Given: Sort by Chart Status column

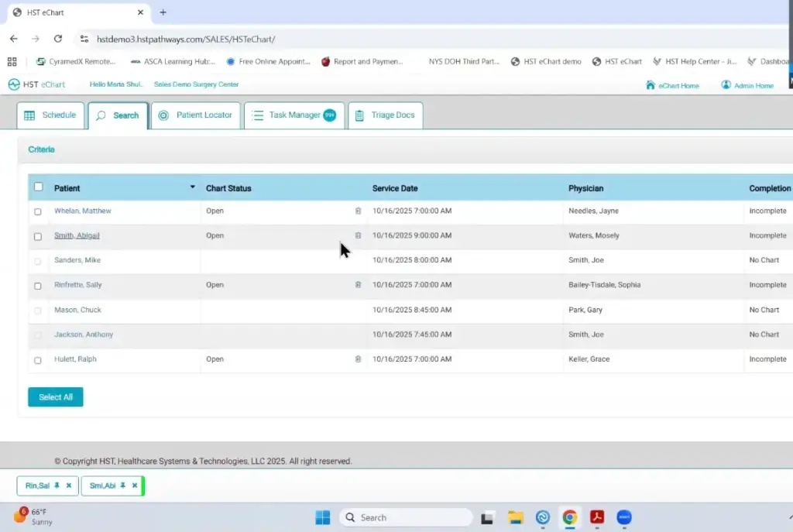Looking at the screenshot, I should click(x=228, y=188).
